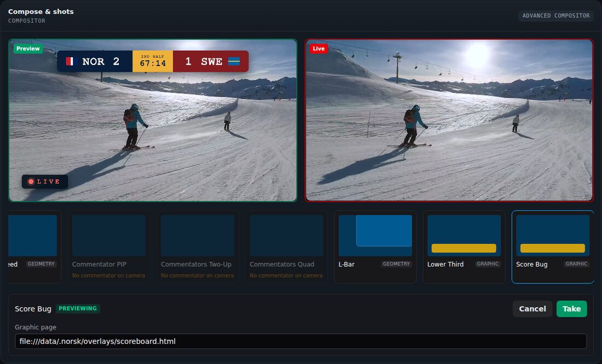Image resolution: width=602 pixels, height=364 pixels.
Task: Select the Score Bug shot card
Action: pyautogui.click(x=553, y=246)
